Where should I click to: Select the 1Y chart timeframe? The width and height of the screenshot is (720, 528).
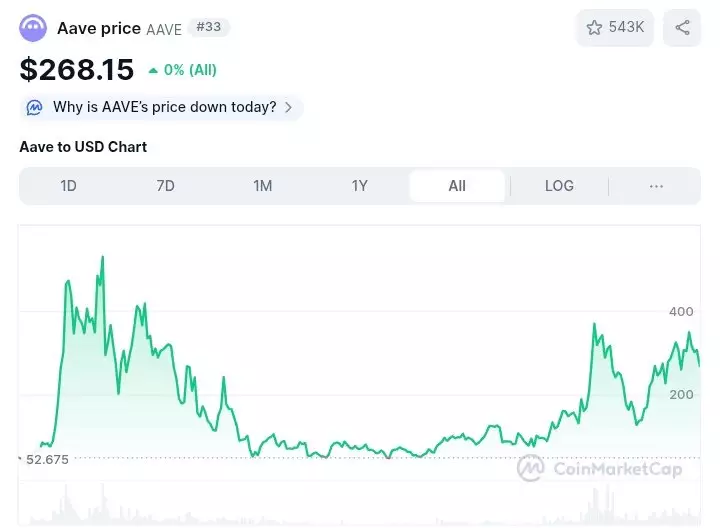tap(360, 186)
